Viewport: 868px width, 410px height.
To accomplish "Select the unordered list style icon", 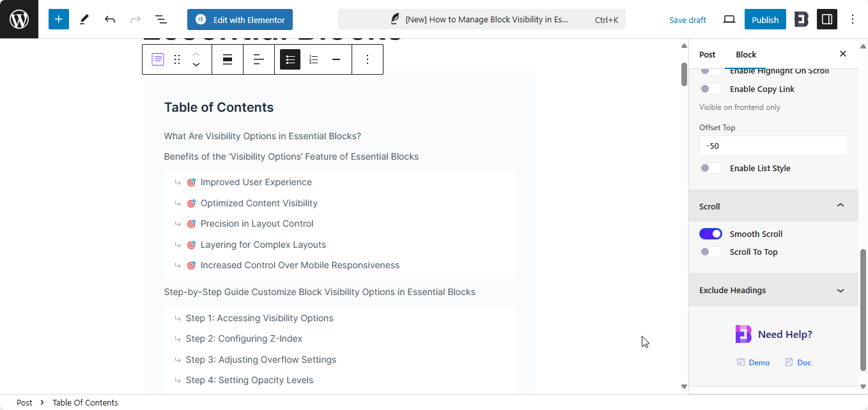I will [290, 59].
